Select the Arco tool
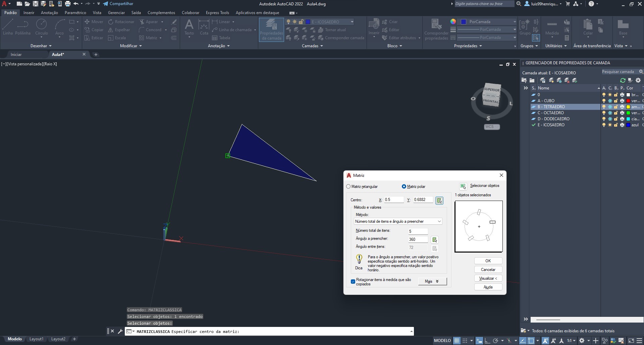644x345 pixels. pyautogui.click(x=59, y=27)
